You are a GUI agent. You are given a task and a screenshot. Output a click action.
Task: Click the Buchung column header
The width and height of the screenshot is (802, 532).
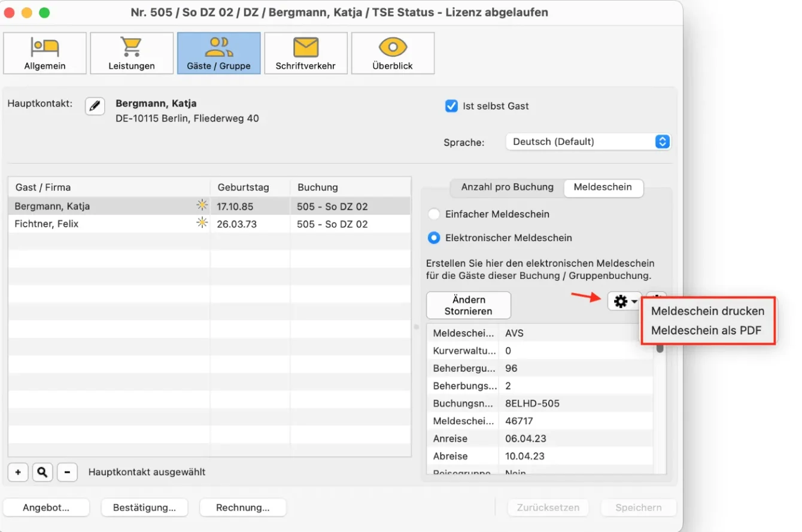[351, 187]
